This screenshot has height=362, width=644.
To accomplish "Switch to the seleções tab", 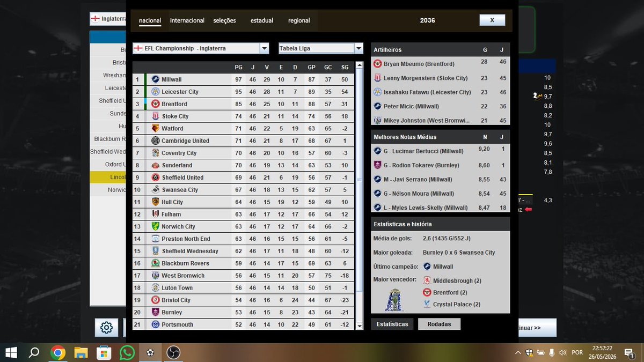I will (x=224, y=20).
